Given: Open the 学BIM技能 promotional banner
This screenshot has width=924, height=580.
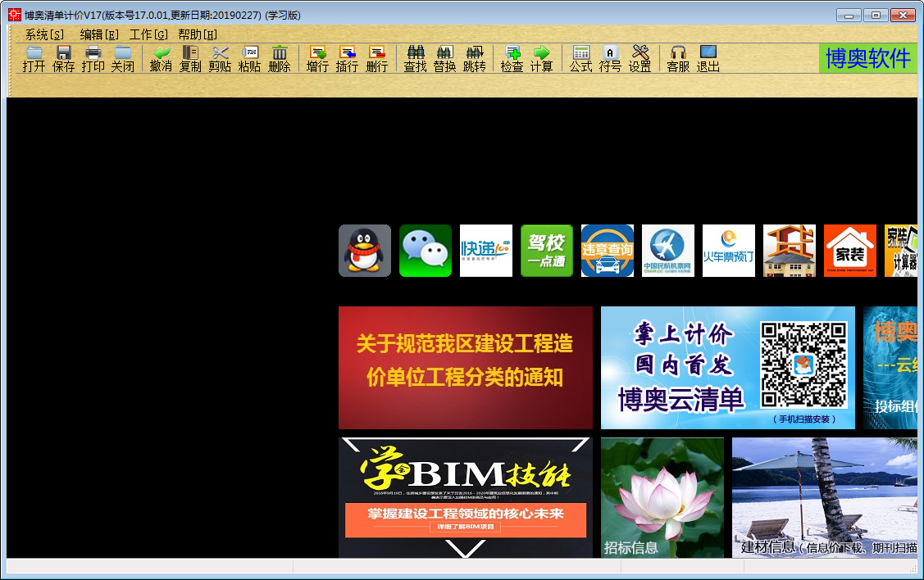Looking at the screenshot, I should (466, 497).
